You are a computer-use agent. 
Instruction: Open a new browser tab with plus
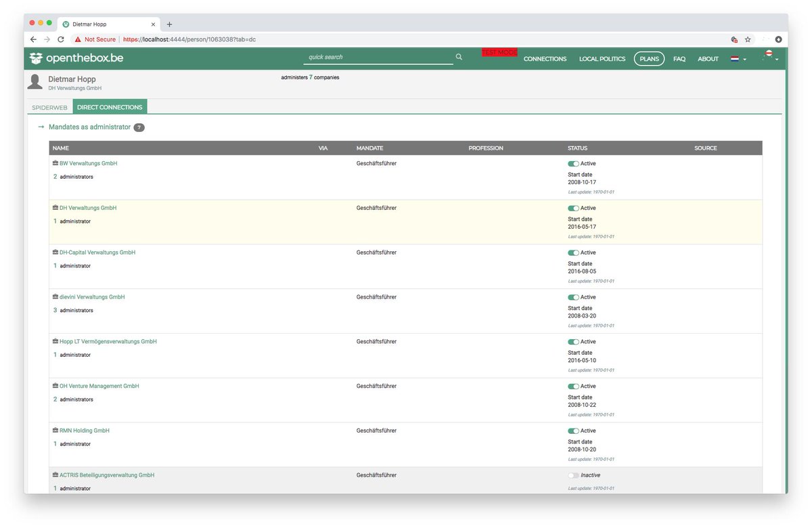tap(169, 24)
